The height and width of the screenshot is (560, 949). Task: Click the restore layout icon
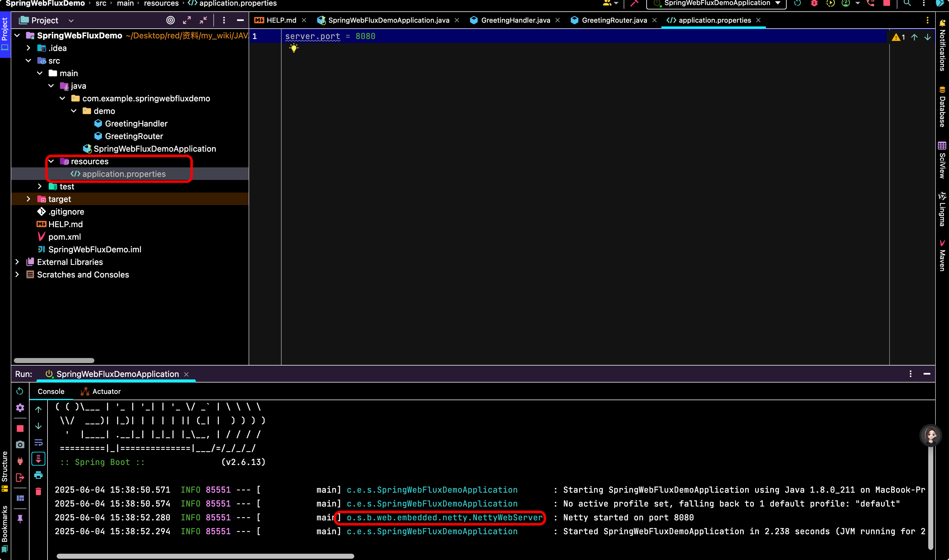pyautogui.click(x=20, y=498)
